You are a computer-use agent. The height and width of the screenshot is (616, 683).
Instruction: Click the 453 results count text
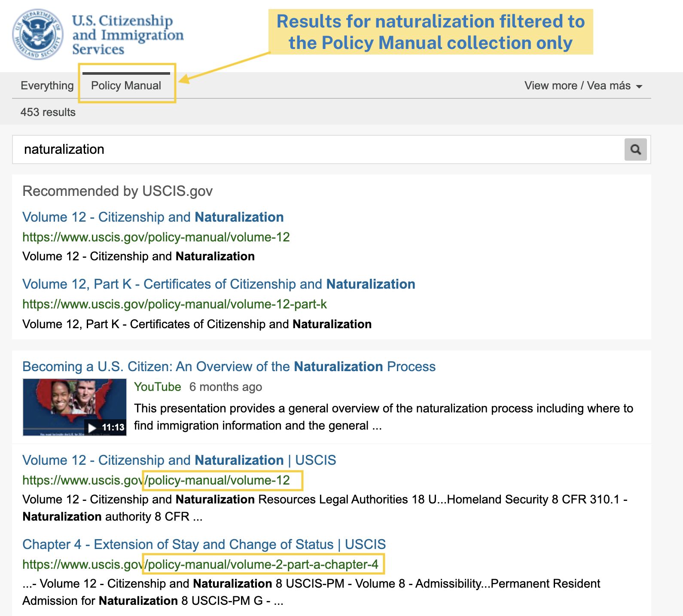tap(48, 112)
